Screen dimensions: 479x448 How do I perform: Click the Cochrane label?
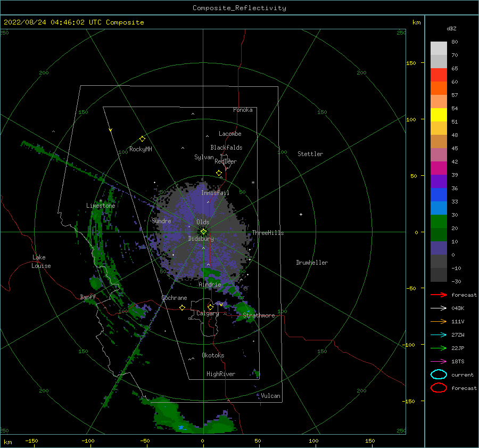[174, 298]
